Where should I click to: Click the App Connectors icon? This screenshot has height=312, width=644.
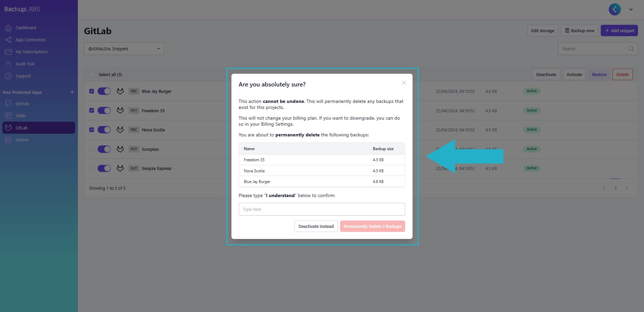(8, 40)
